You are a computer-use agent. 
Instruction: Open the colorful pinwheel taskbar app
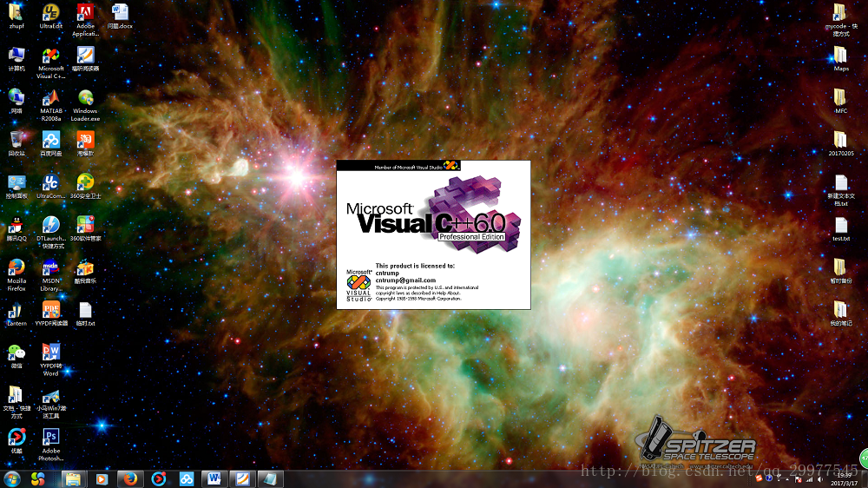[38, 478]
